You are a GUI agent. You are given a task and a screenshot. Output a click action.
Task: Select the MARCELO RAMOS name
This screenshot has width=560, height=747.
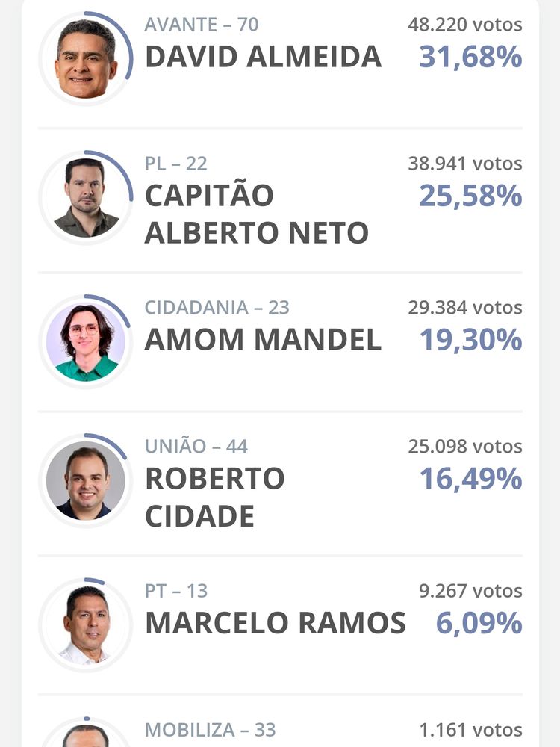[x=276, y=623]
